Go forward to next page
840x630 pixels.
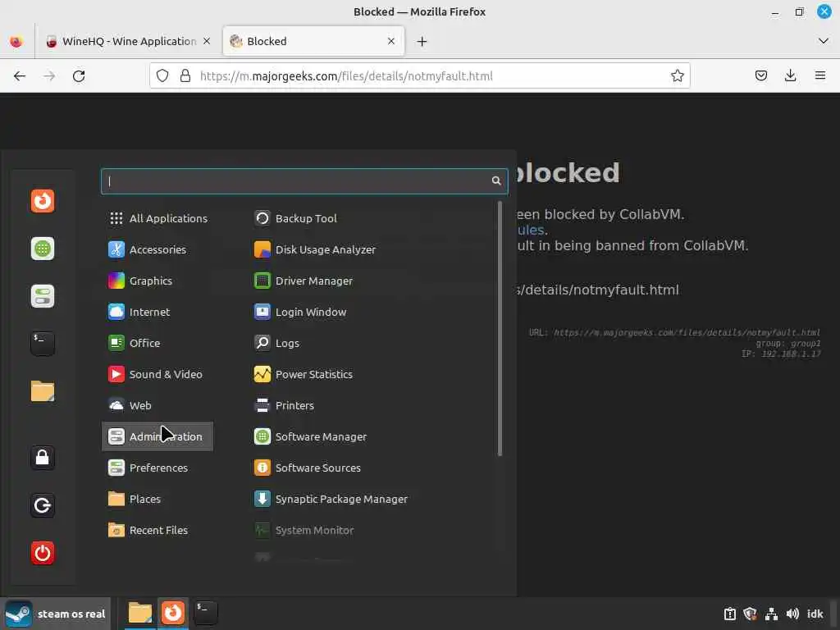coord(49,75)
